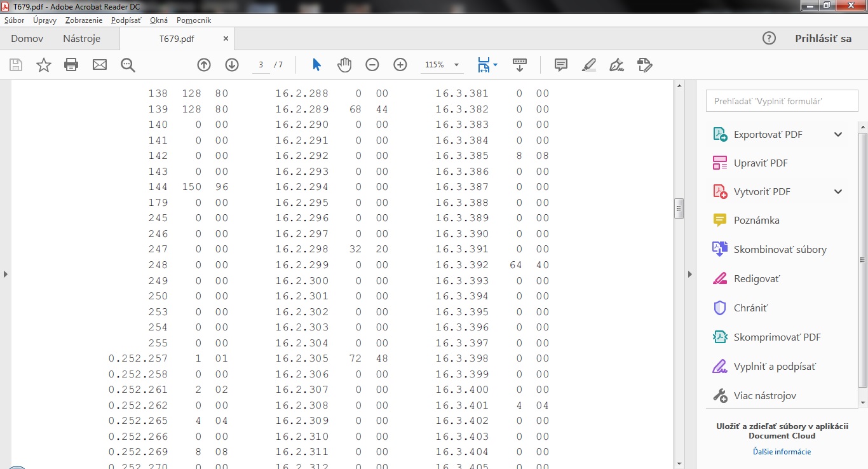This screenshot has width=868, height=469.
Task: Send file by email envelope icon
Action: pos(100,65)
